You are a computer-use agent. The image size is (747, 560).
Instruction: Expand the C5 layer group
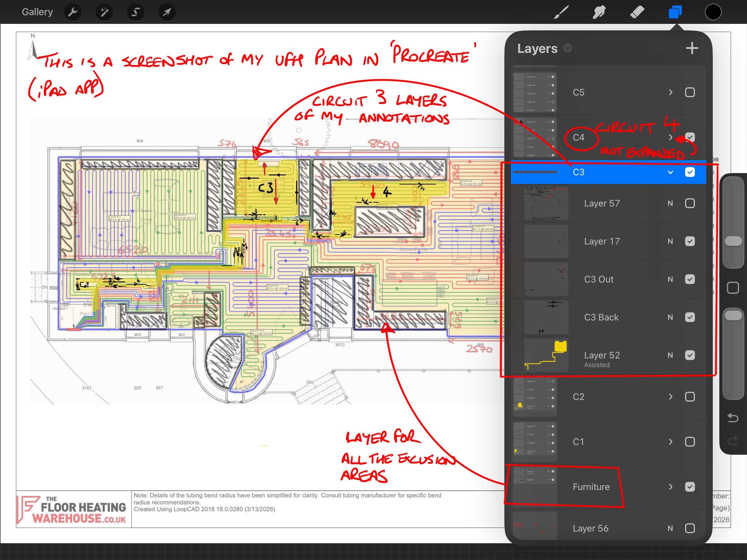(x=670, y=93)
